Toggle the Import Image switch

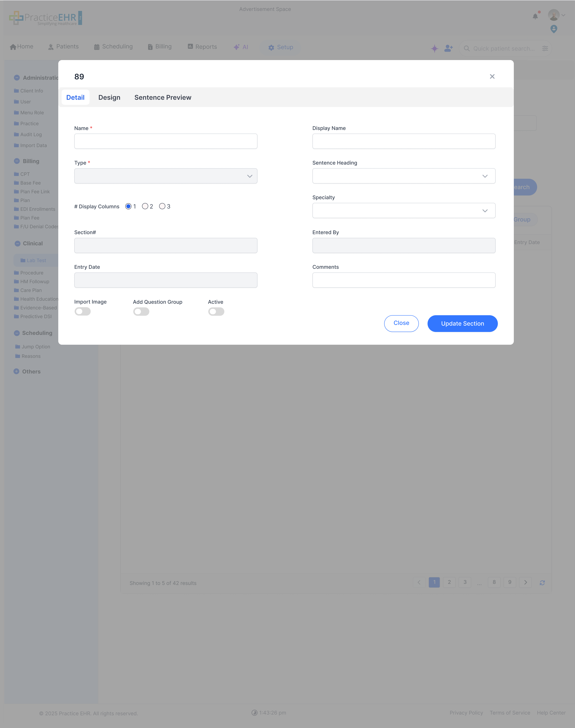pyautogui.click(x=82, y=312)
